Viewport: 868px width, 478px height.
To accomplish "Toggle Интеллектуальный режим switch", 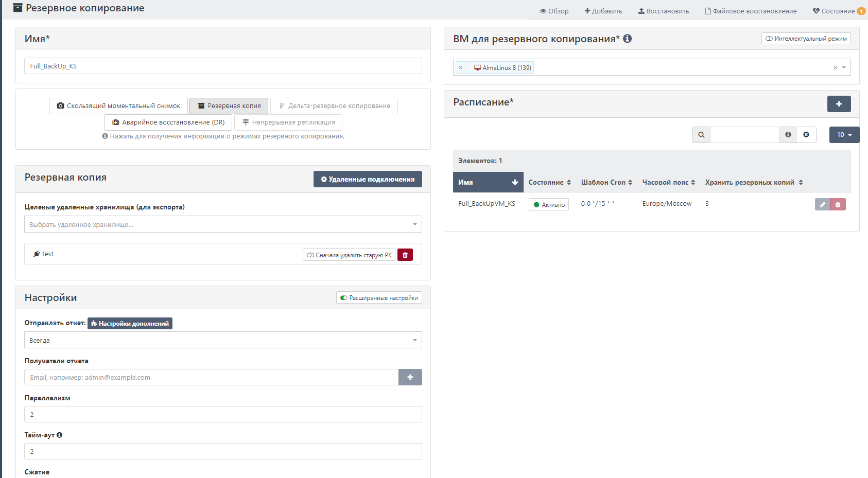I will point(806,39).
